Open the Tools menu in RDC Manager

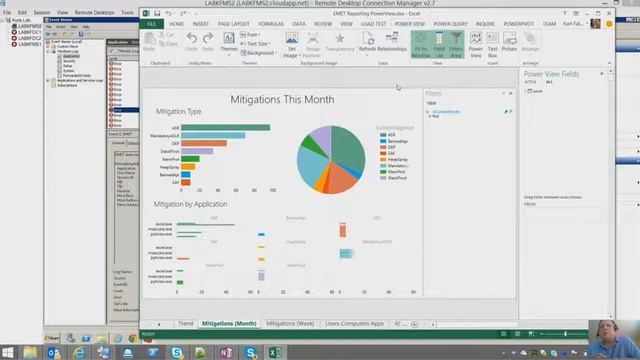(127, 13)
